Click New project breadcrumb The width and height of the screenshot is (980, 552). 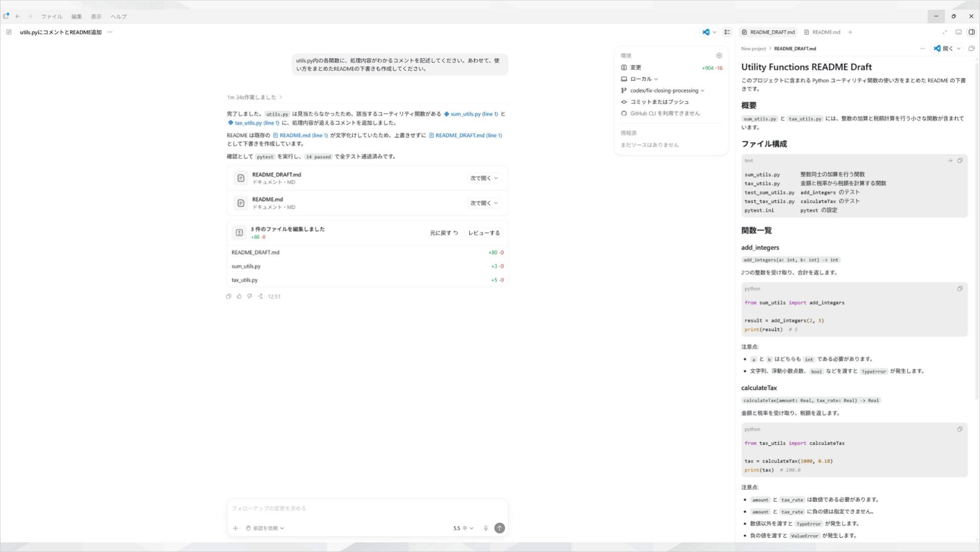(753, 49)
